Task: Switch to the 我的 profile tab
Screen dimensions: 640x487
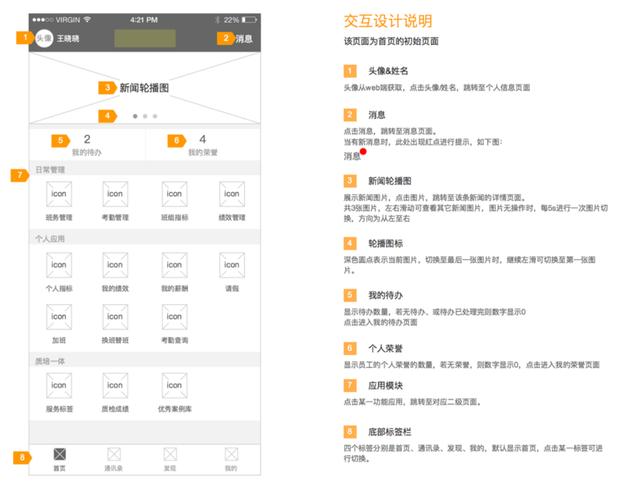Action: point(231,459)
